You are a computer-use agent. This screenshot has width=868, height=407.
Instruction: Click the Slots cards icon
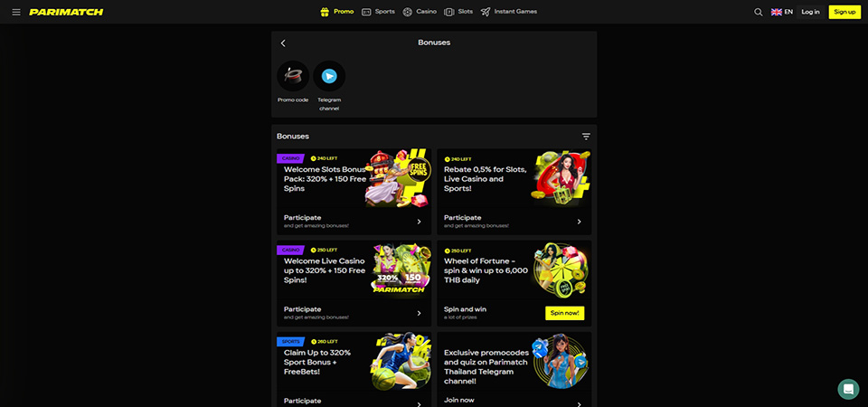[449, 12]
